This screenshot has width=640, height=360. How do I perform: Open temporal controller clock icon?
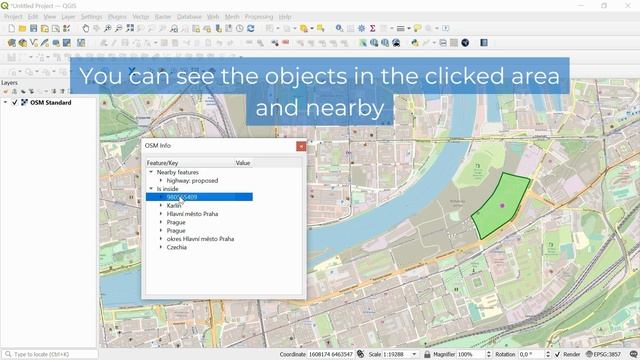tap(240, 28)
